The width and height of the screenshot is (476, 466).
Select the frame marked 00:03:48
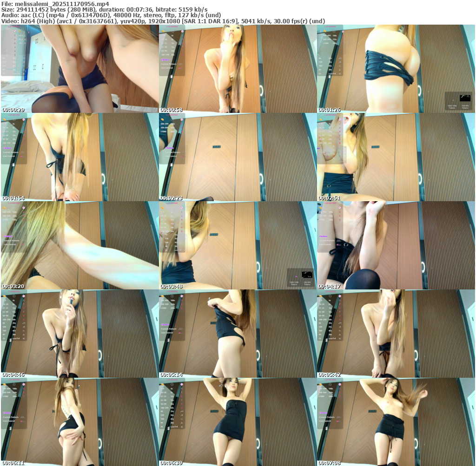pos(238,245)
